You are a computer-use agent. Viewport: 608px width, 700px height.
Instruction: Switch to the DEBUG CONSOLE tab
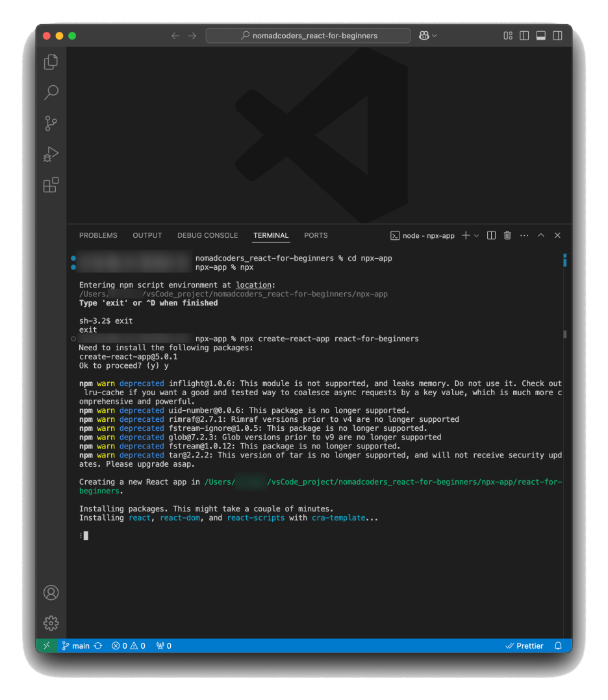coord(207,235)
